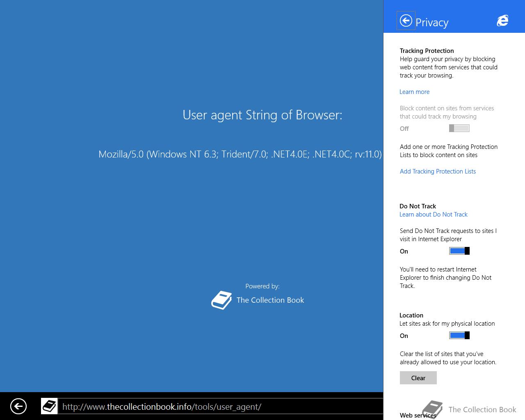Click the Do Not Track heading

418,206
